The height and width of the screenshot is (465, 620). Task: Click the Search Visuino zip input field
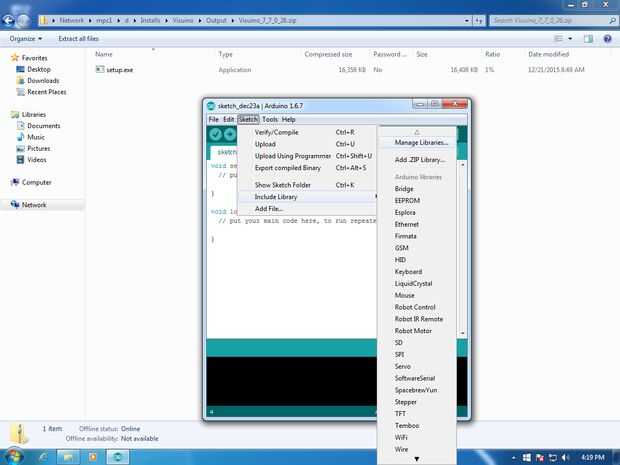tap(548, 20)
